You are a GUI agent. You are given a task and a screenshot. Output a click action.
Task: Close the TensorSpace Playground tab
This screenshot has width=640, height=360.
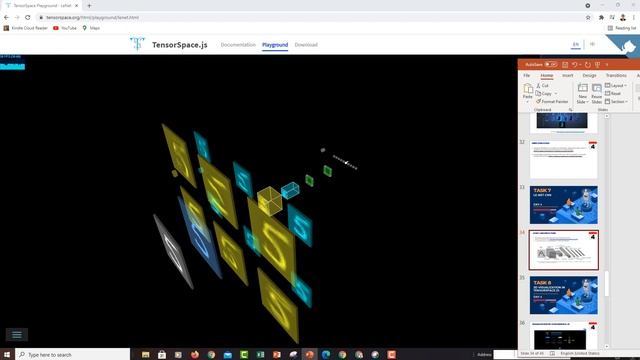click(x=76, y=6)
